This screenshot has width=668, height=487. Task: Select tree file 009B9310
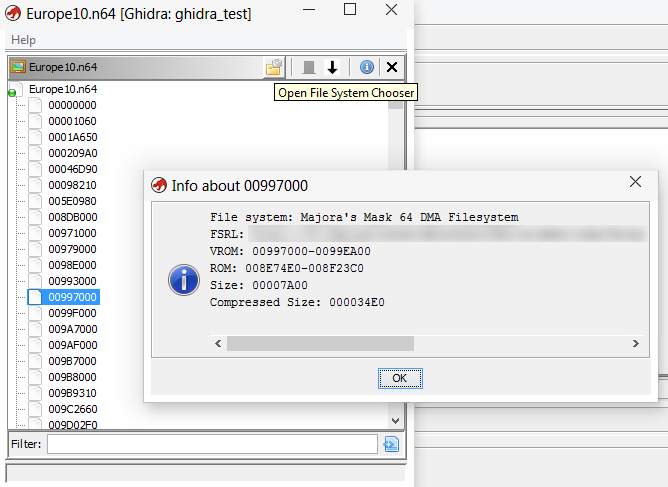[72, 393]
